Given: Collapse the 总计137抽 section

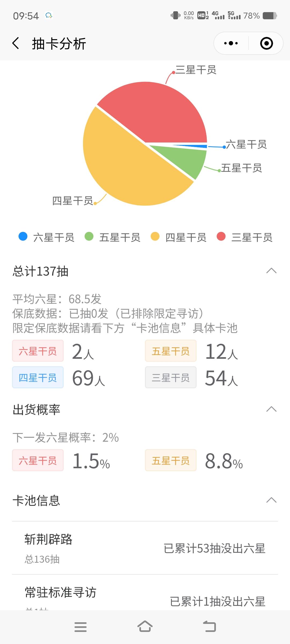Looking at the screenshot, I should pos(271,271).
